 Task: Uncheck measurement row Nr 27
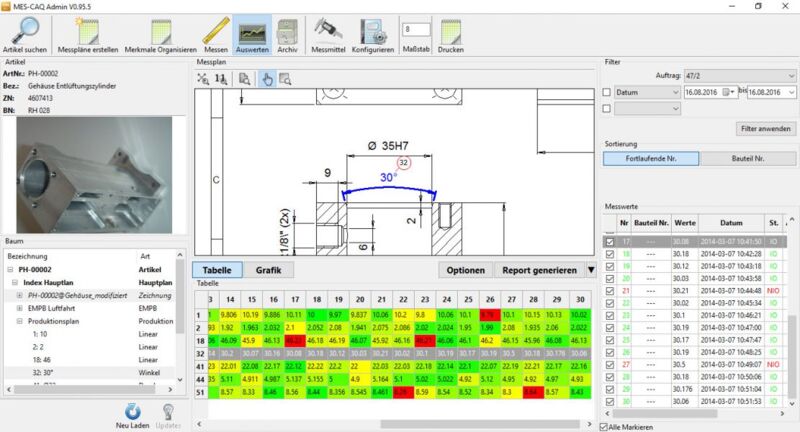[610, 365]
